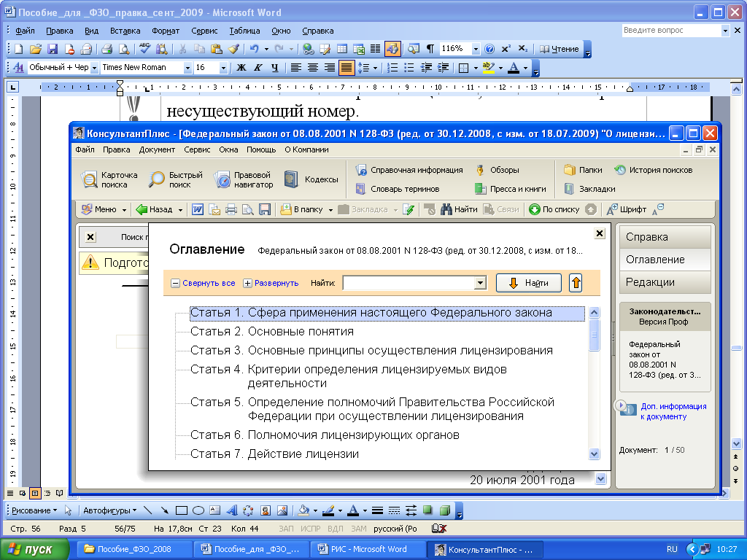Screen dimensions: 747x560
Task: Click the Word Help question mark icon
Action: tap(489, 49)
